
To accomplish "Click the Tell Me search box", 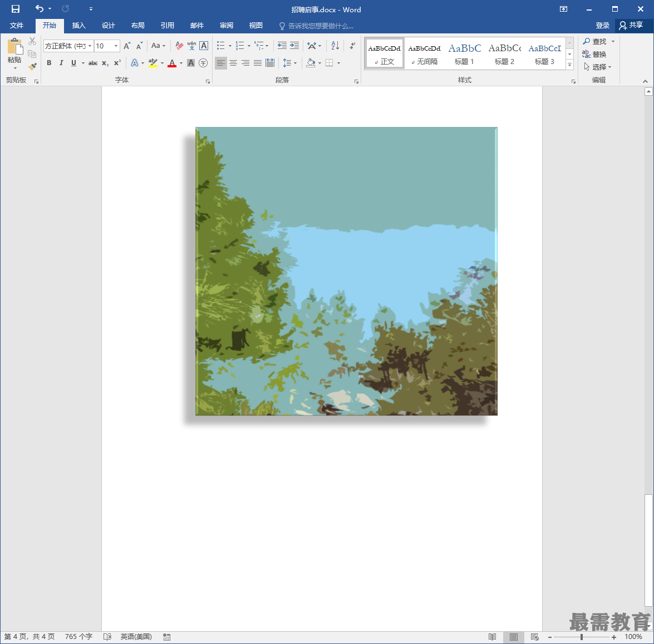I will pos(317,26).
